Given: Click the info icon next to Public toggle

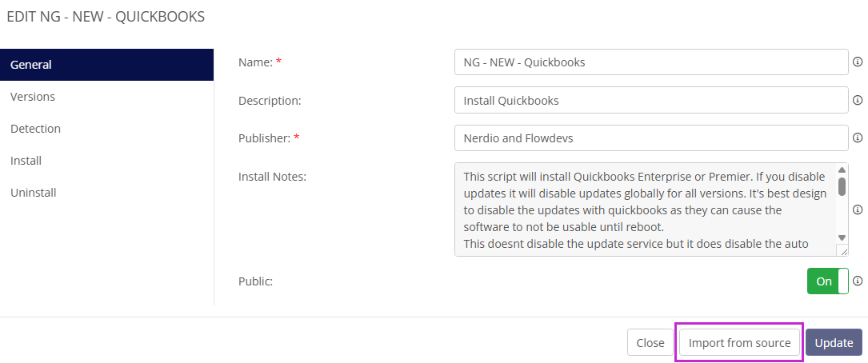Looking at the screenshot, I should 858,281.
